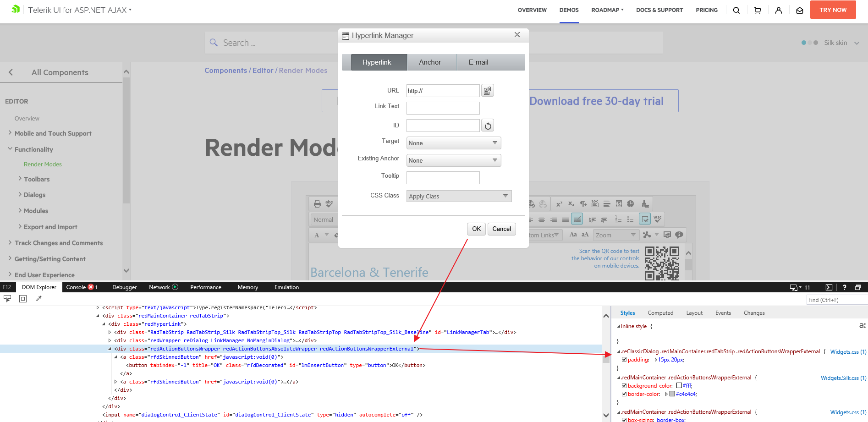
Task: Click the color picker eyedropper in DevTools
Action: (39, 299)
